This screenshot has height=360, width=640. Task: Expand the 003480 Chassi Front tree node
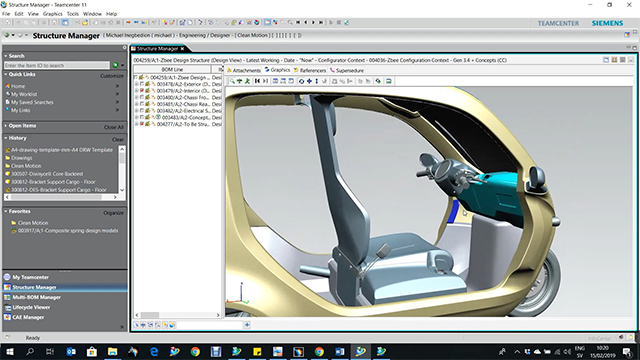coord(137,98)
